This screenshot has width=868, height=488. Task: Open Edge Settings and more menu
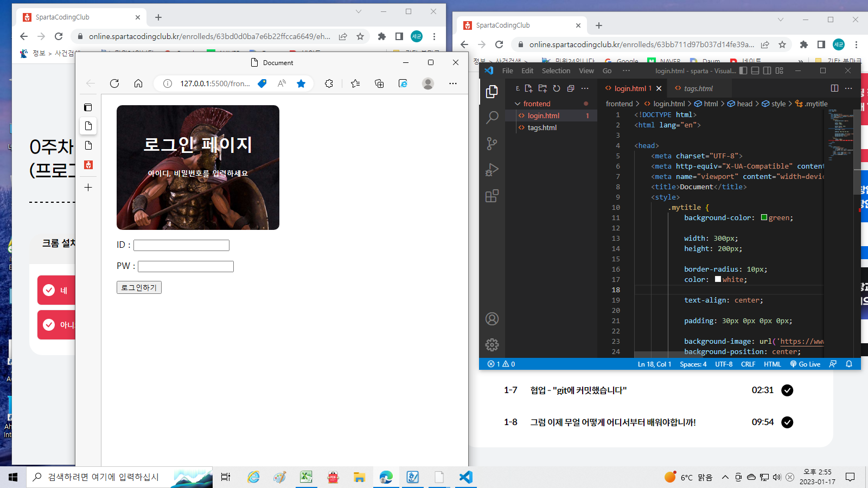(x=453, y=84)
